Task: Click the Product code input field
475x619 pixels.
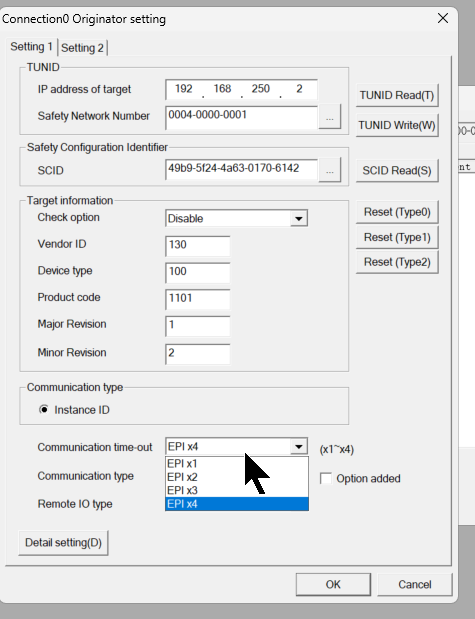Action: click(197, 299)
